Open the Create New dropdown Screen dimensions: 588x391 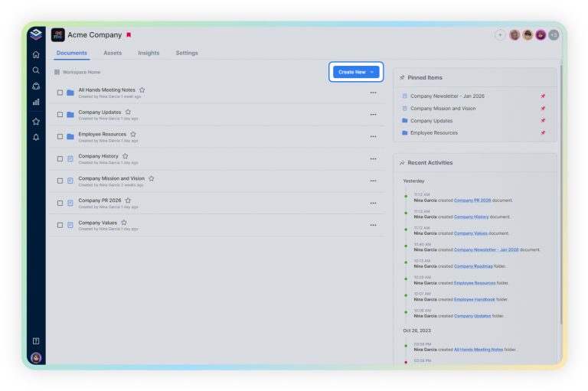(356, 72)
